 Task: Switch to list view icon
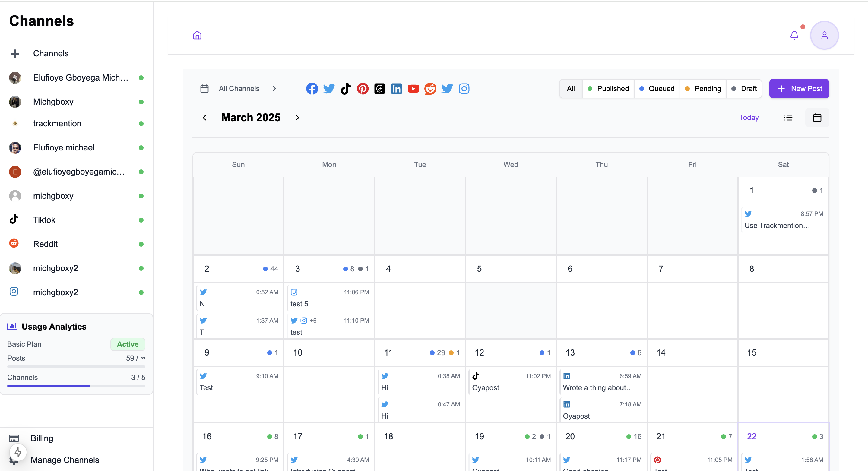pos(788,118)
